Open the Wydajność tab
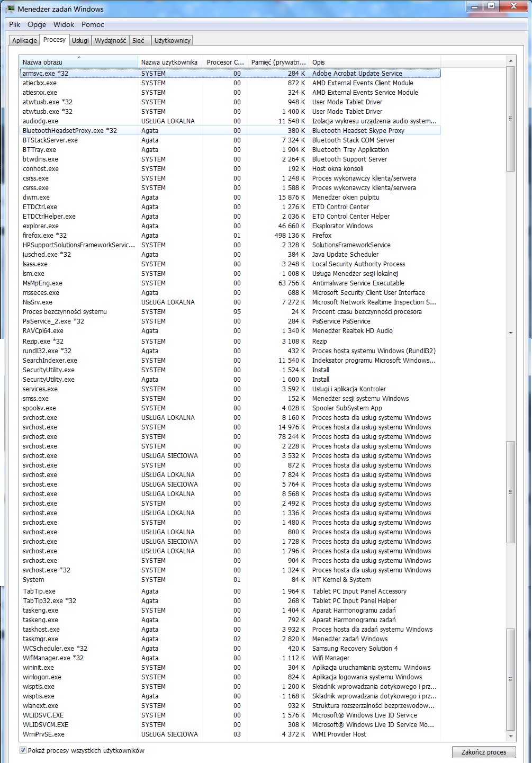The width and height of the screenshot is (532, 763). point(111,41)
